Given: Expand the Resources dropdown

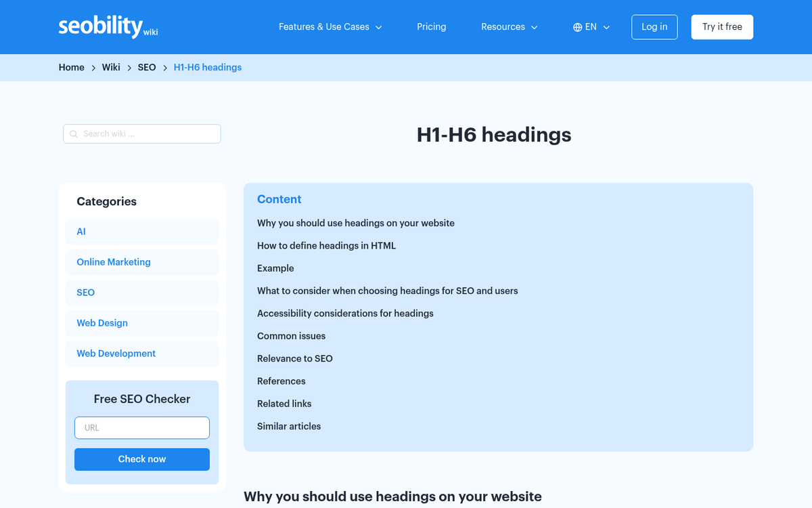Looking at the screenshot, I should coord(509,26).
